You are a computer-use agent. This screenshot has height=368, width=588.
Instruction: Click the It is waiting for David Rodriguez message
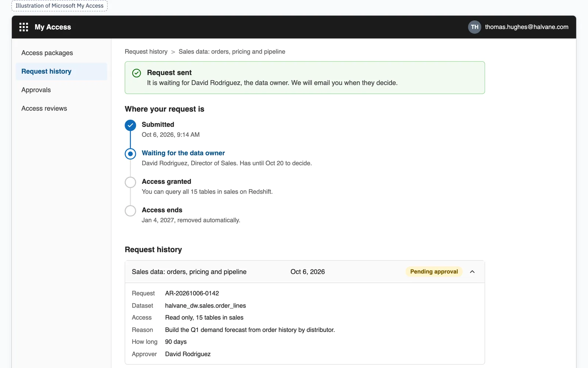[x=272, y=83]
